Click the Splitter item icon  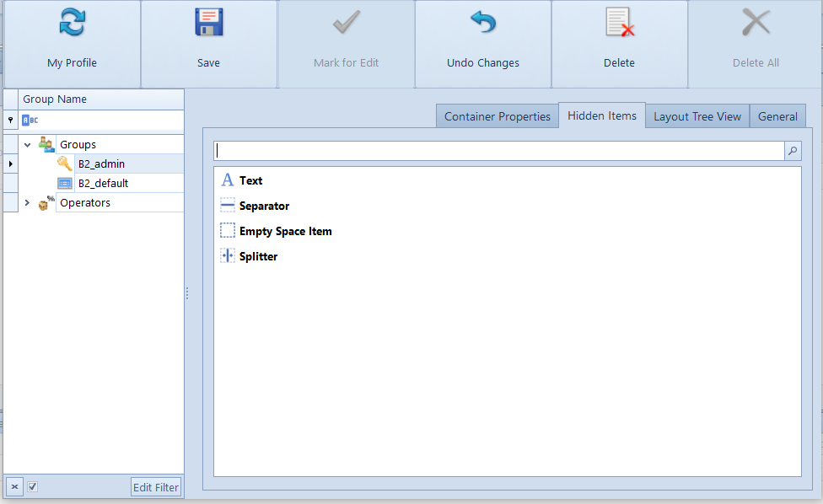pos(228,255)
